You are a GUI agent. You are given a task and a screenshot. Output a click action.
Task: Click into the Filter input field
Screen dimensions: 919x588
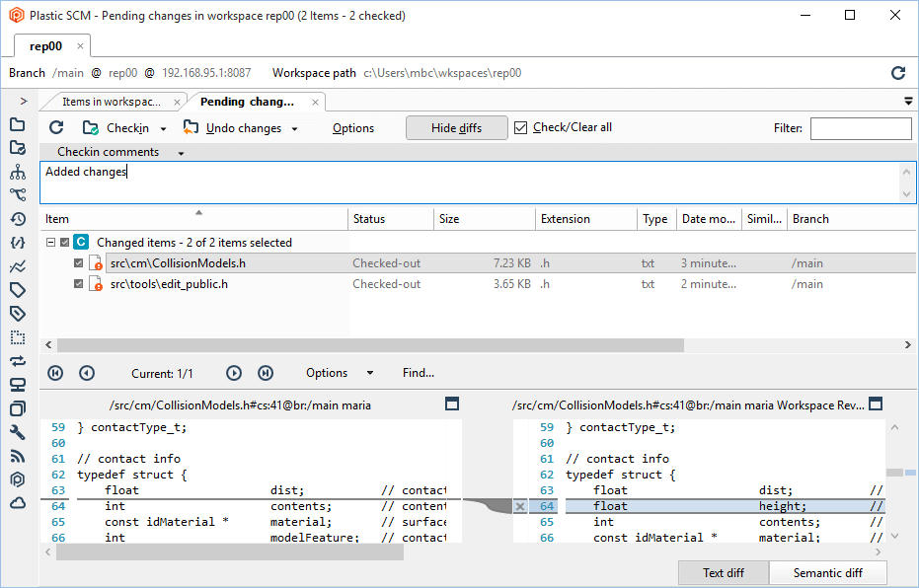click(x=861, y=128)
